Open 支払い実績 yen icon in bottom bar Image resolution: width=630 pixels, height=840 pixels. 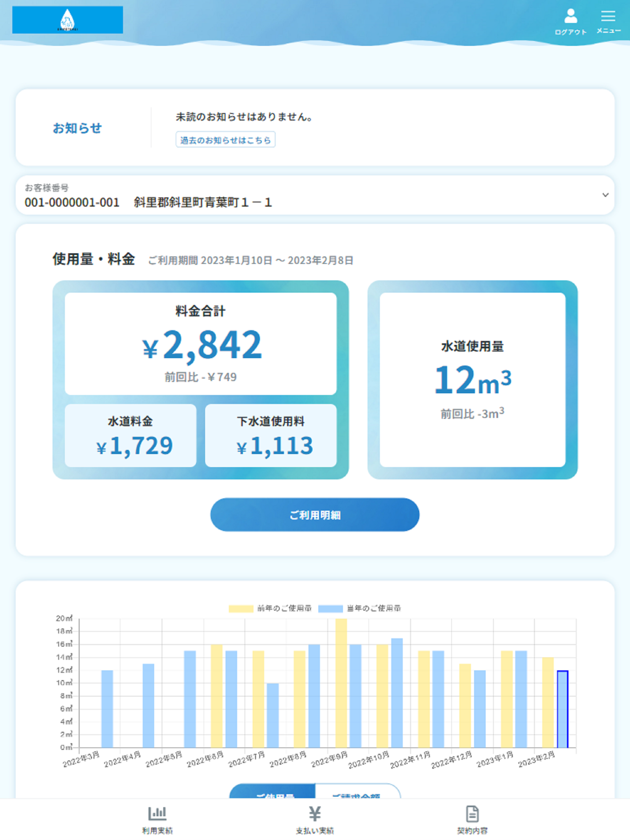coord(315,814)
